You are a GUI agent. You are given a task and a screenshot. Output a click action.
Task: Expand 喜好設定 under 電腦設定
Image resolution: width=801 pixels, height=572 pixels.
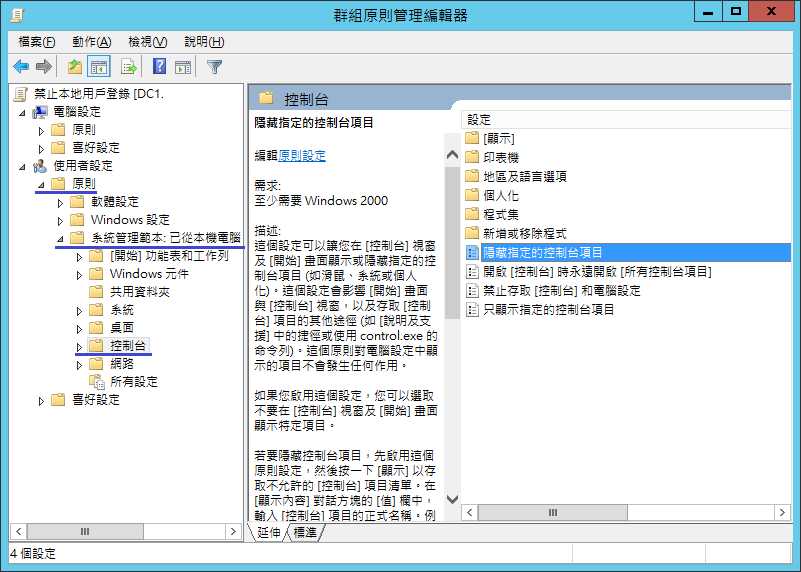[41, 149]
